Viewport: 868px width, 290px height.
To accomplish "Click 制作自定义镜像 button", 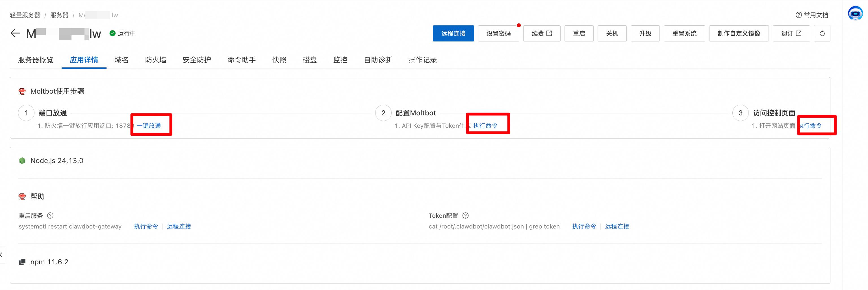I will tap(739, 33).
